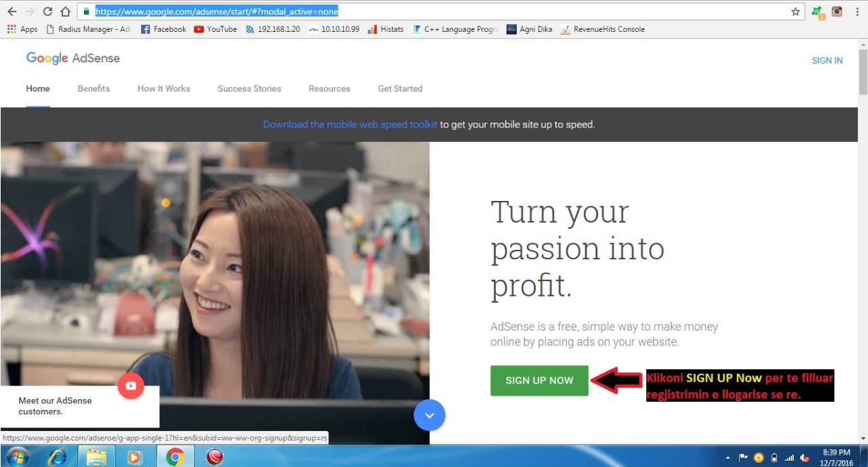Select the How It Works tab
Viewport: 868px width, 467px height.
coord(163,88)
